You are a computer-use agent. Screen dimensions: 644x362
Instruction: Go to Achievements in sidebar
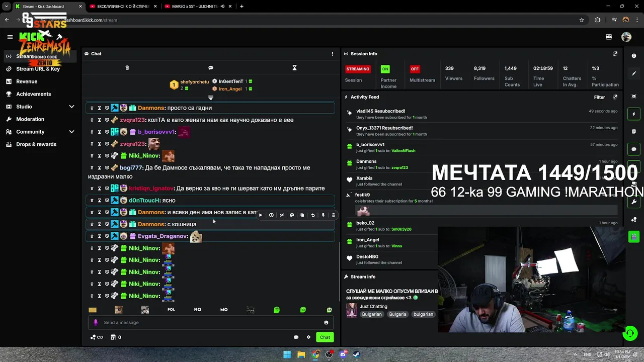pyautogui.click(x=33, y=94)
